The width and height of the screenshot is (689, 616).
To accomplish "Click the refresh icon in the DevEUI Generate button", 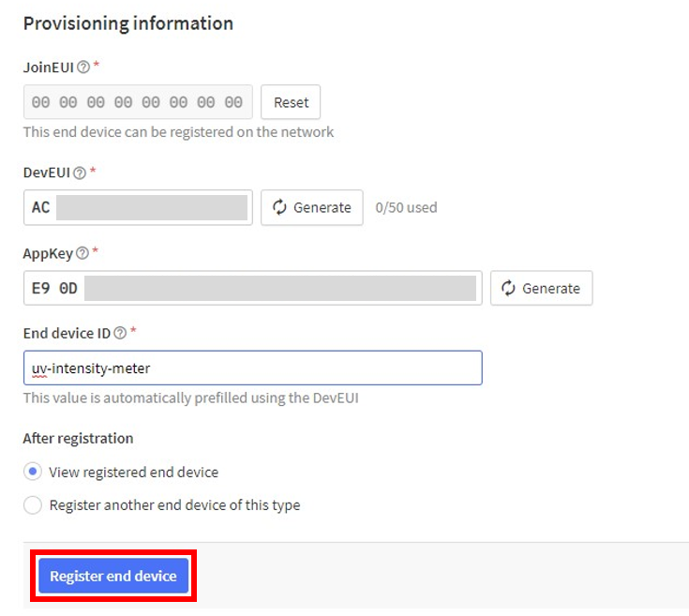I will pyautogui.click(x=279, y=207).
